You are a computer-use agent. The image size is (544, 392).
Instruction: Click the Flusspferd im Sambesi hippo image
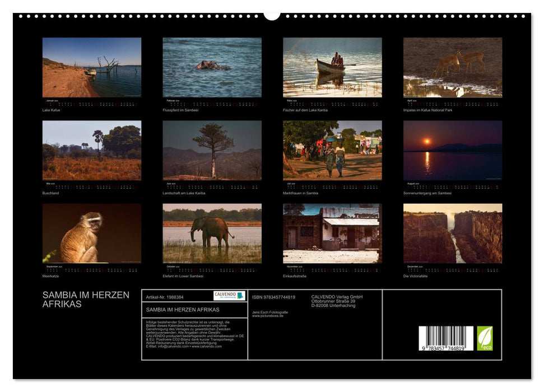(211, 67)
